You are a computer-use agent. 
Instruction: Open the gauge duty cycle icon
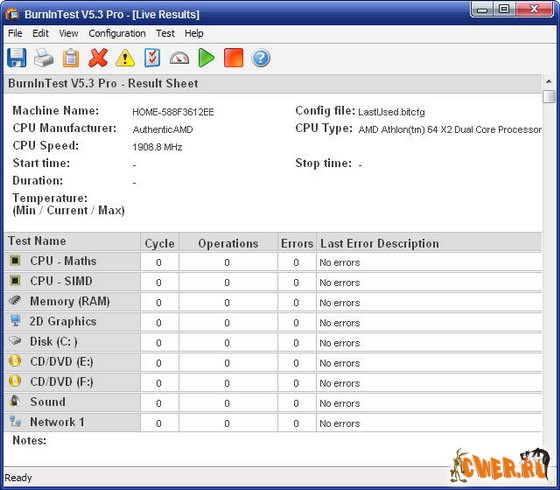(179, 58)
